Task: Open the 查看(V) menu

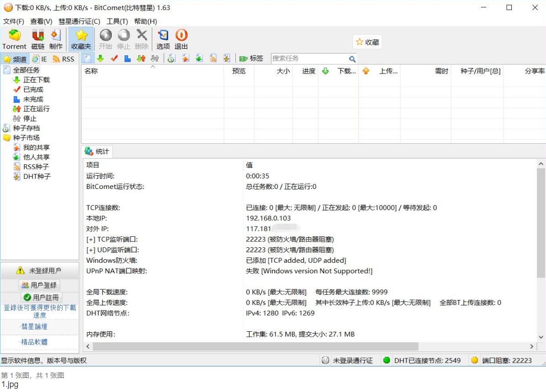Action: (x=41, y=21)
